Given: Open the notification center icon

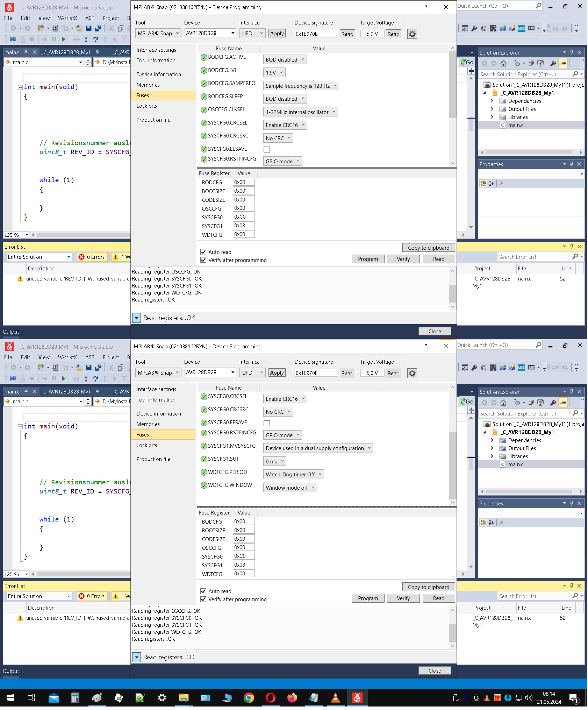Looking at the screenshot, I should click(x=573, y=698).
